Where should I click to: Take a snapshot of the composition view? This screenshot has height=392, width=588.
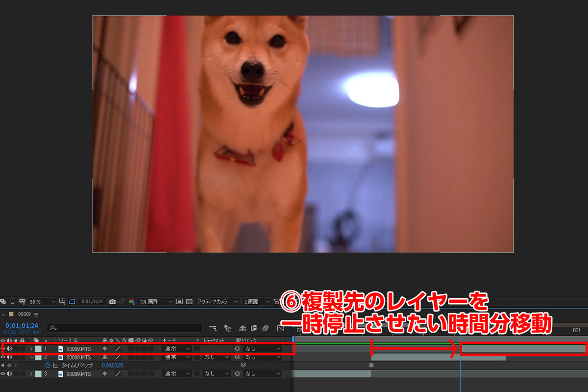112,302
